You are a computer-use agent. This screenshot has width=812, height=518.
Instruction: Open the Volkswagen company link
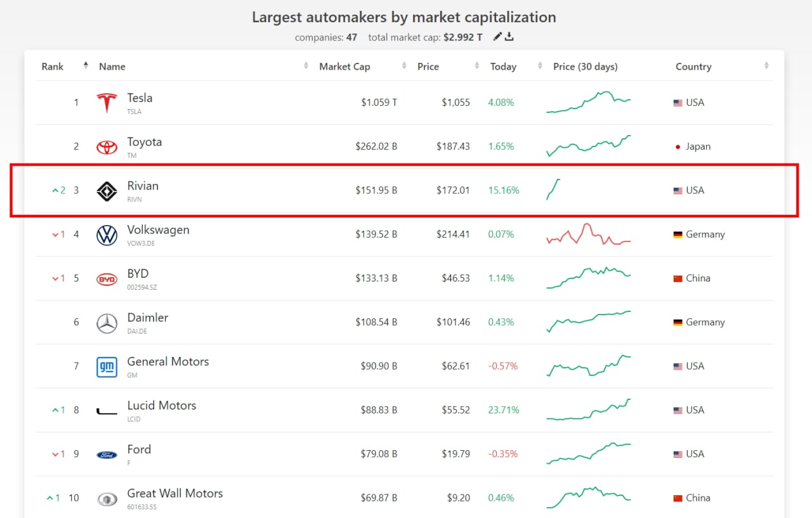point(158,230)
